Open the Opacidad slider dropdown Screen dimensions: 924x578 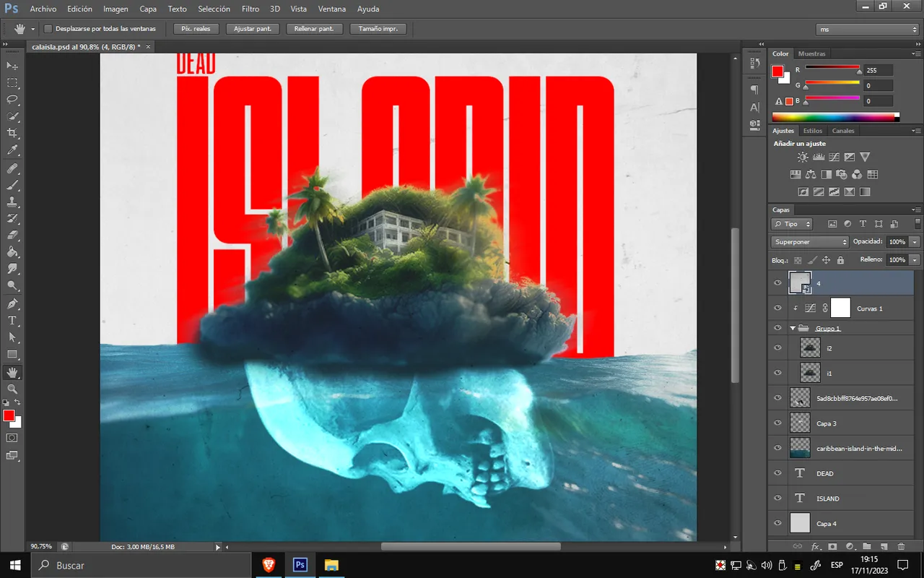[915, 242]
